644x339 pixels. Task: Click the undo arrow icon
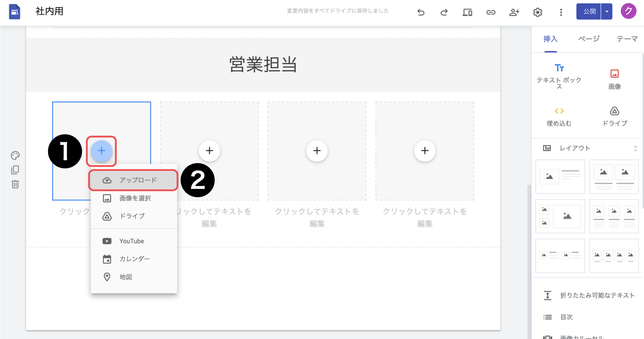click(421, 13)
